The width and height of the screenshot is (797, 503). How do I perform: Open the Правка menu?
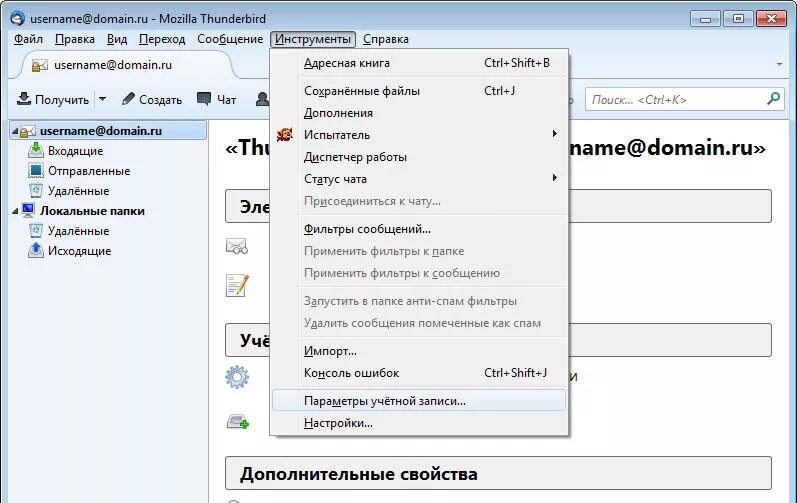coord(75,39)
